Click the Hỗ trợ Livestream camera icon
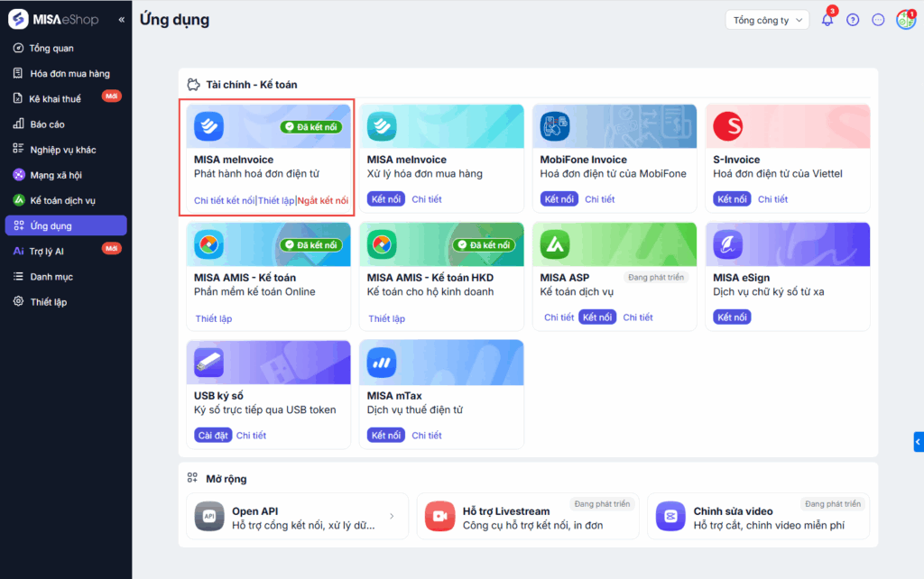This screenshot has height=579, width=924. click(440, 517)
